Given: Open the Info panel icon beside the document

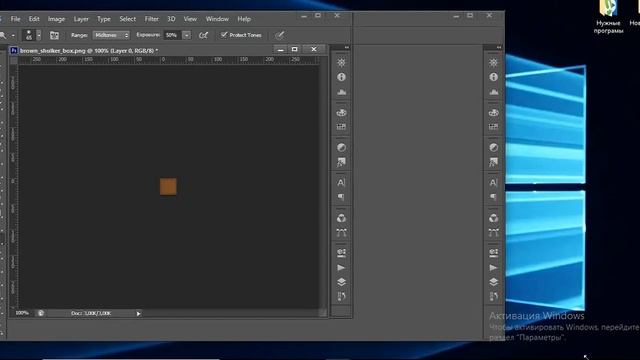Looking at the screenshot, I should pyautogui.click(x=342, y=77).
